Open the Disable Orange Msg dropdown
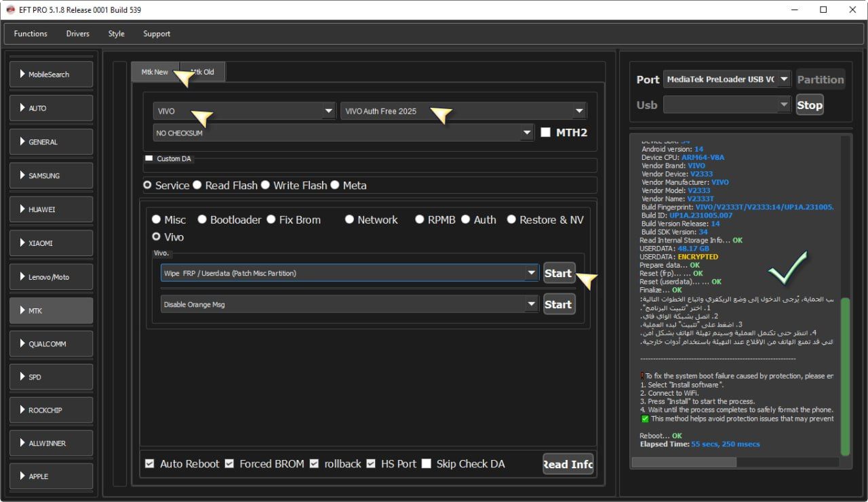The image size is (868, 502). pyautogui.click(x=350, y=304)
